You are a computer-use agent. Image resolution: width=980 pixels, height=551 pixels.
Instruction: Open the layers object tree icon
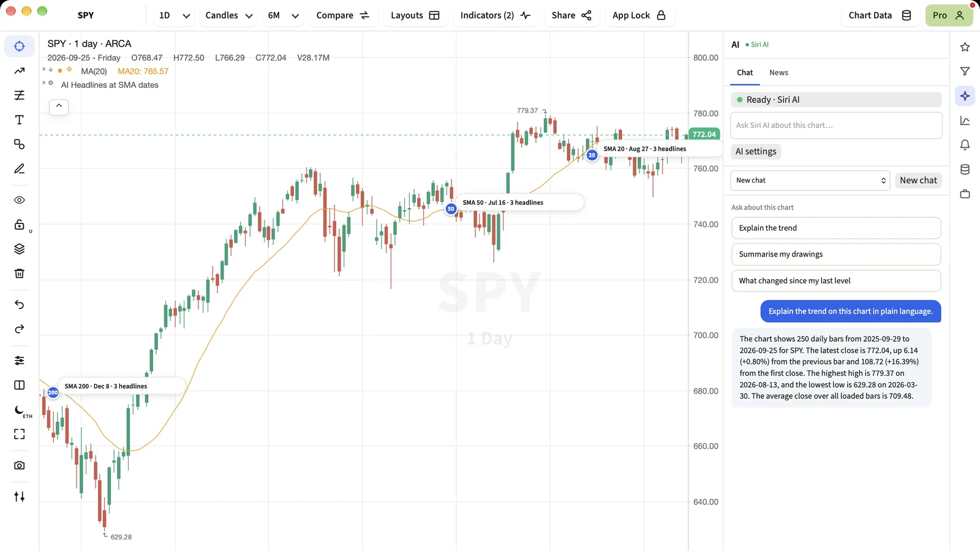(20, 249)
